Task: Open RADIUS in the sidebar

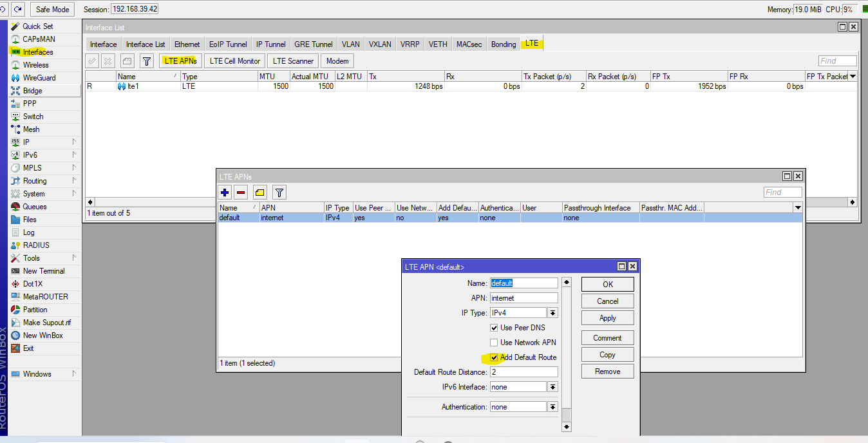Action: tap(36, 245)
